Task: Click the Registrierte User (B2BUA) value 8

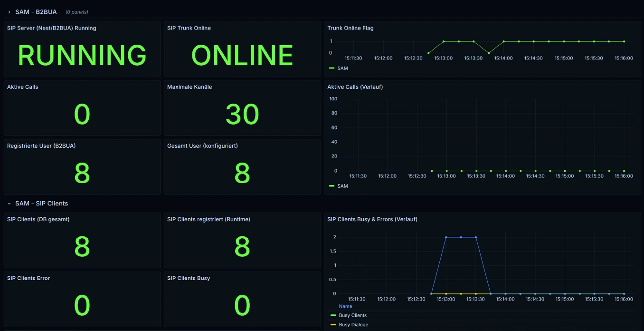Action: coord(82,173)
